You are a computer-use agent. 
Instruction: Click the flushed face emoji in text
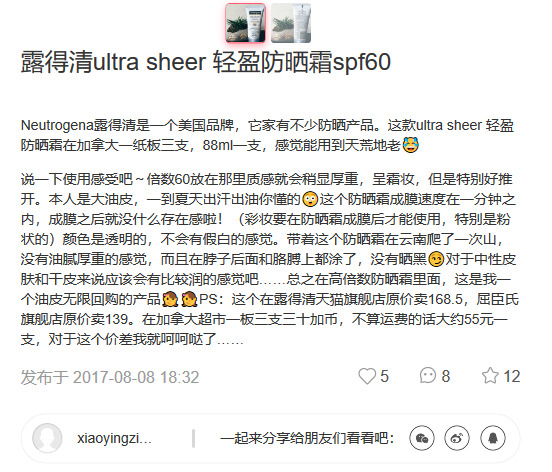(310, 199)
